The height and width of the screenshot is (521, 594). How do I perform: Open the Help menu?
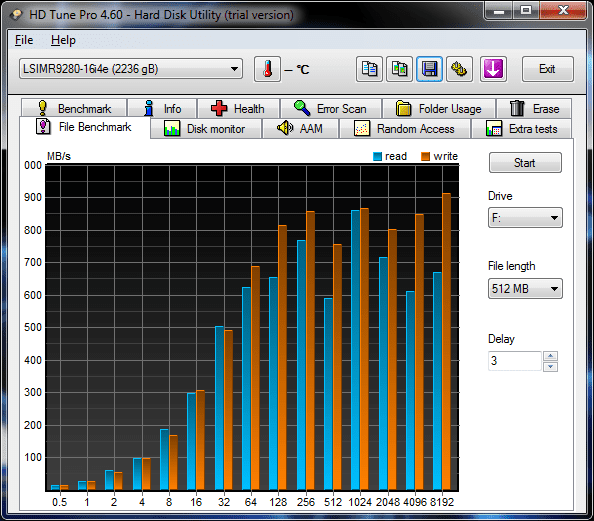(63, 40)
